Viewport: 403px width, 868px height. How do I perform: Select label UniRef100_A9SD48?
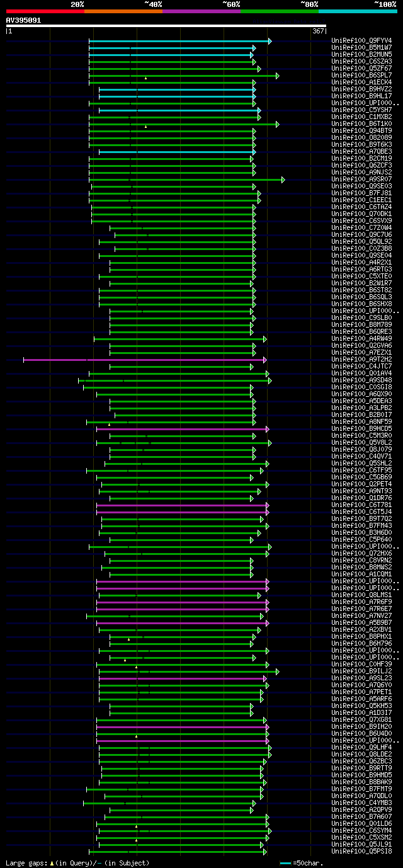(x=361, y=380)
